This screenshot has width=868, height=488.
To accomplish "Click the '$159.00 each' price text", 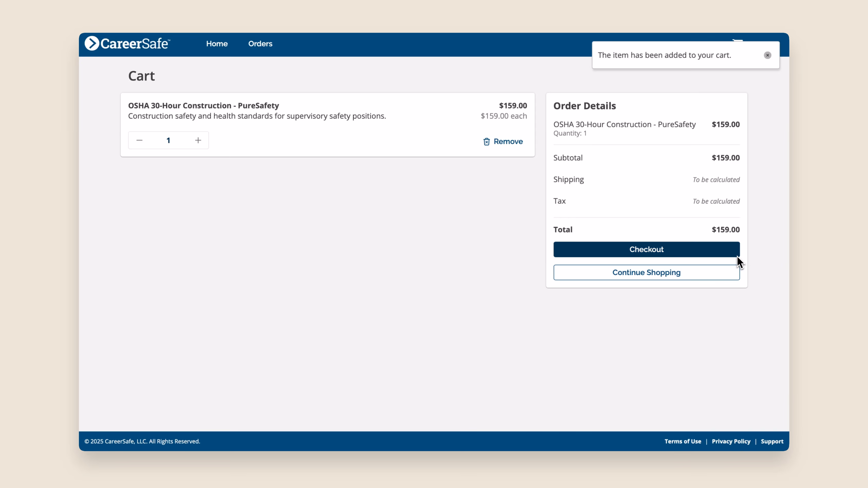I will [504, 116].
